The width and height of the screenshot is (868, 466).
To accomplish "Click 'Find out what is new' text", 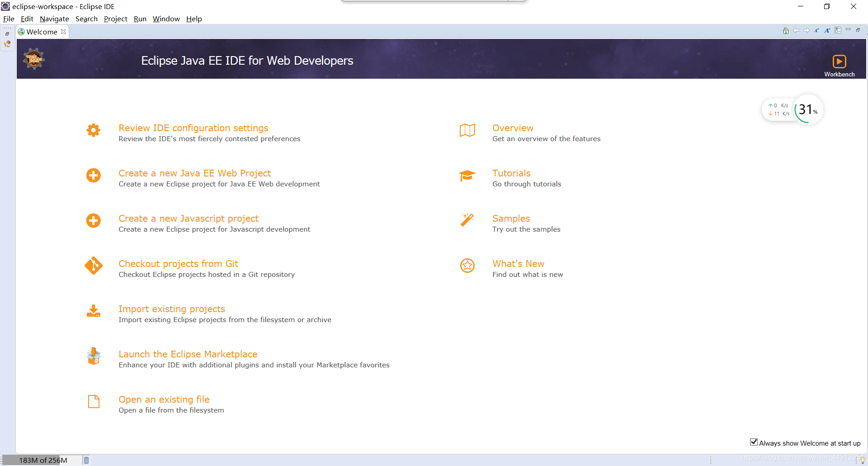I will pos(528,275).
